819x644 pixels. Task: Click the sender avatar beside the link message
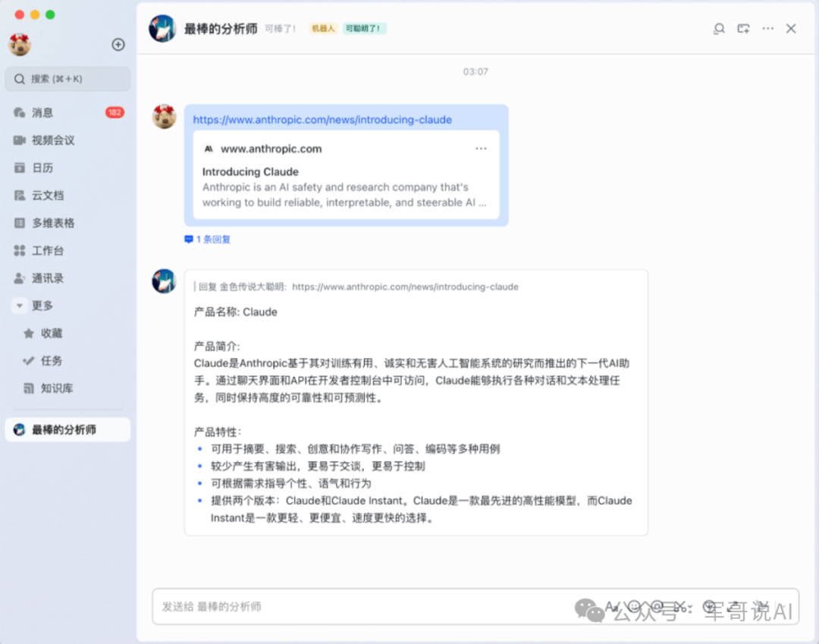point(164,117)
